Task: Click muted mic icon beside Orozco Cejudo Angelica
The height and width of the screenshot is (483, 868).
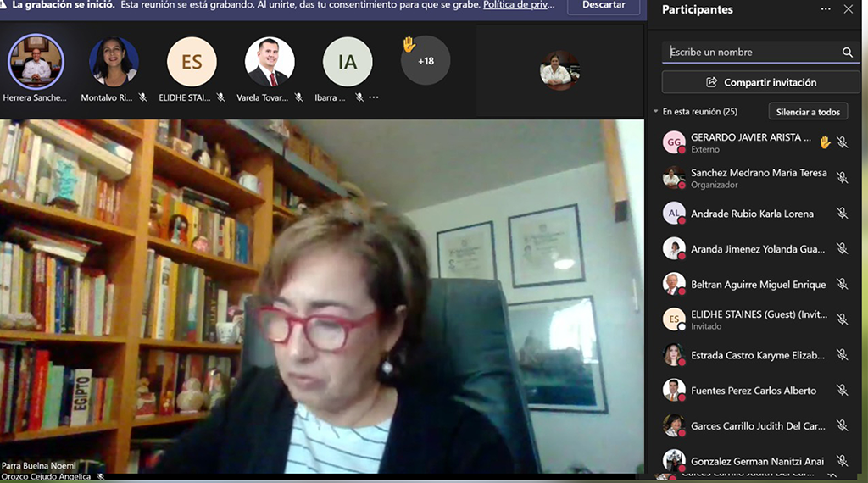Action: point(100,476)
